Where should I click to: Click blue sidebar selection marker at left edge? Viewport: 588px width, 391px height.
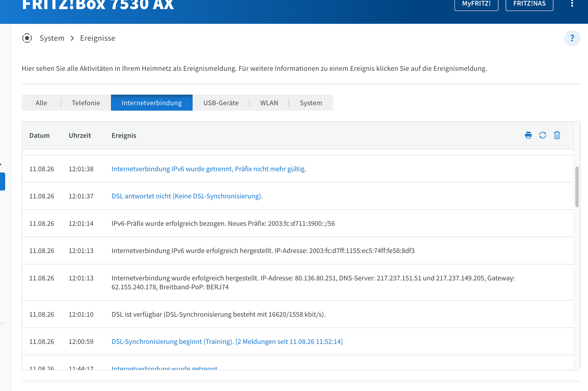point(3,181)
